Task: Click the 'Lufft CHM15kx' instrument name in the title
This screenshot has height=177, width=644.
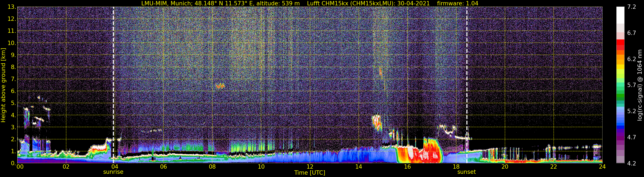Action: point(328,3)
